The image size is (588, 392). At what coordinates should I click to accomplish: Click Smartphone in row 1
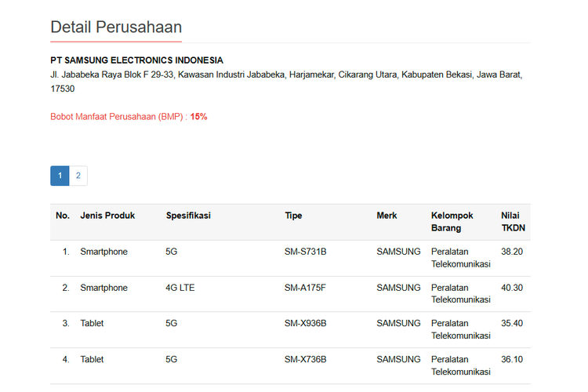103,252
